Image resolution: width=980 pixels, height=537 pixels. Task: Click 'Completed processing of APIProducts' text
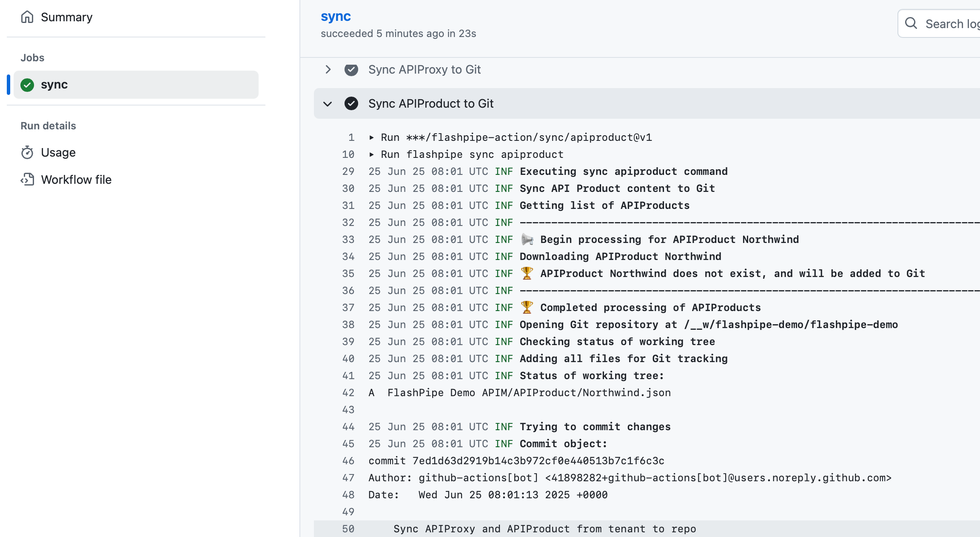650,308
